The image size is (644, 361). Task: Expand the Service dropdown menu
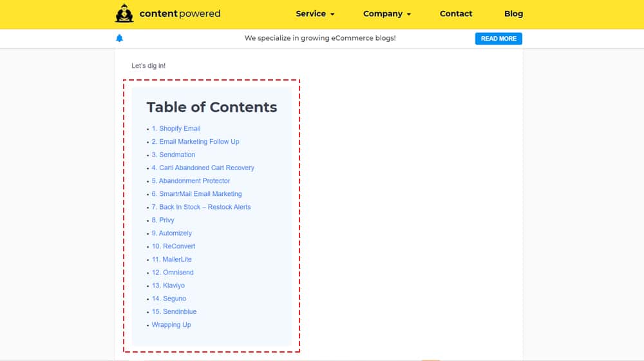click(x=315, y=14)
